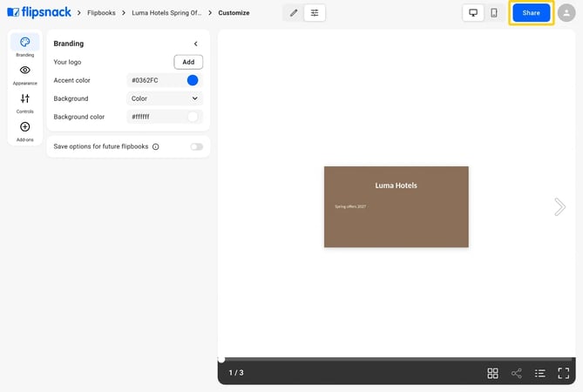Image resolution: width=583 pixels, height=392 pixels.
Task: Edit the accent color hex field
Action: tap(155, 80)
